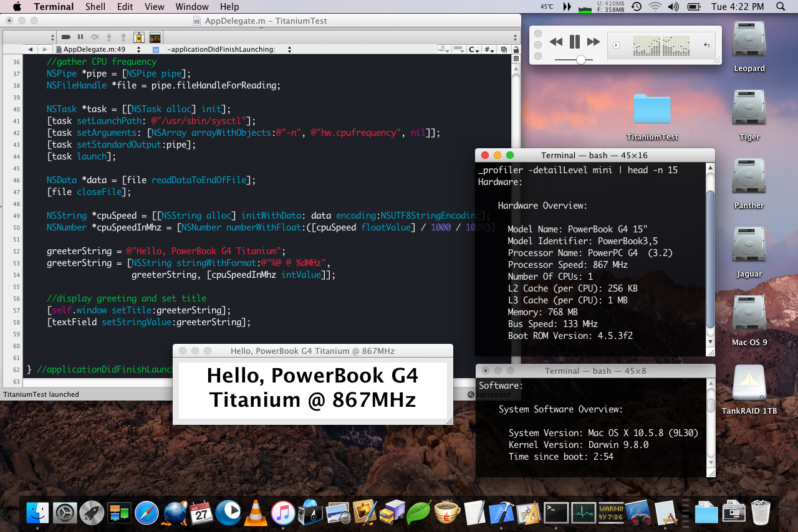Click the Hardware terminal window scrollbar

[711, 259]
